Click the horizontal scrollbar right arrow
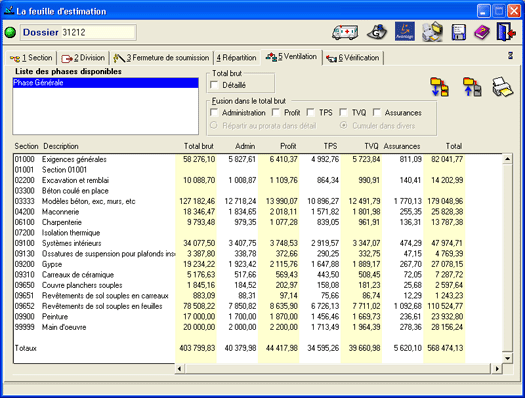The width and height of the screenshot is (525, 398). [x=497, y=369]
